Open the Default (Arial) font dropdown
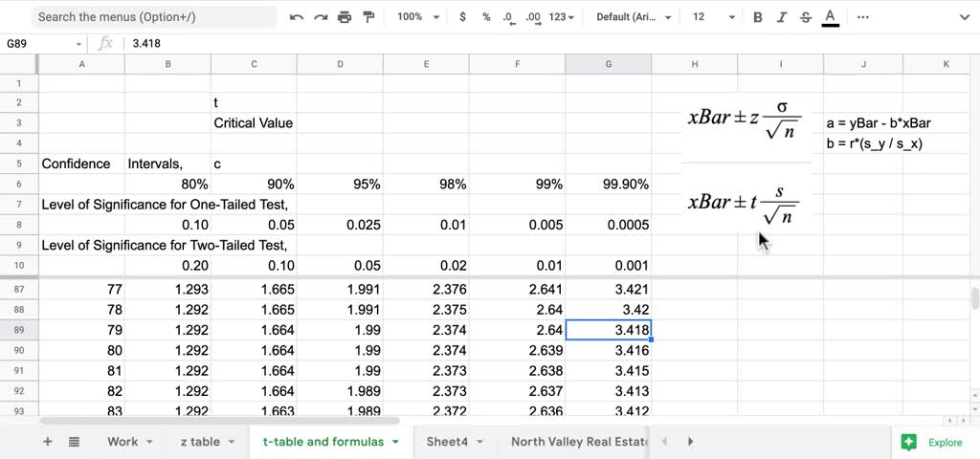Screen dimensions: 980x459 633,17
